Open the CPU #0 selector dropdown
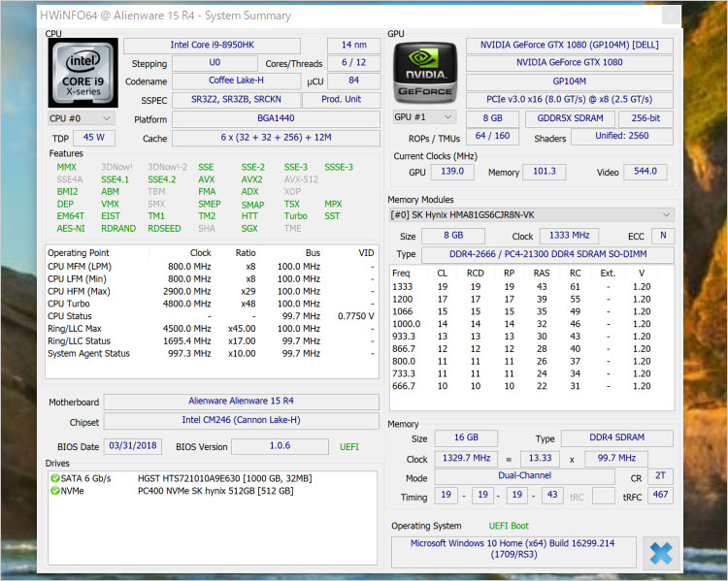728x581 pixels. [81, 118]
